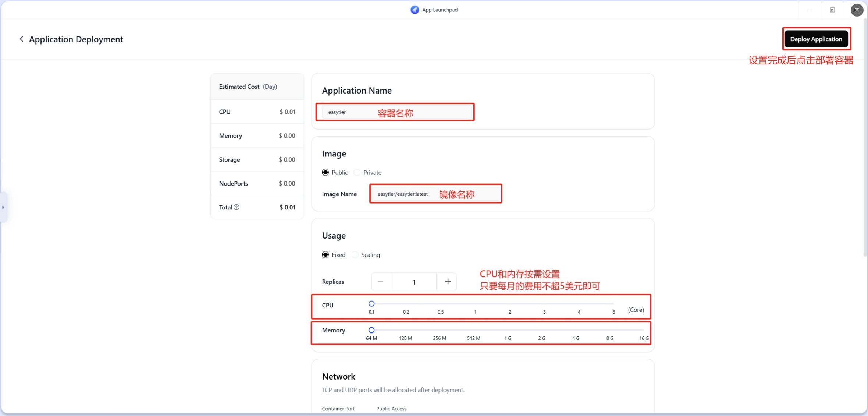Select the Public image radio button
Viewport: 868px width, 416px height.
tap(325, 173)
